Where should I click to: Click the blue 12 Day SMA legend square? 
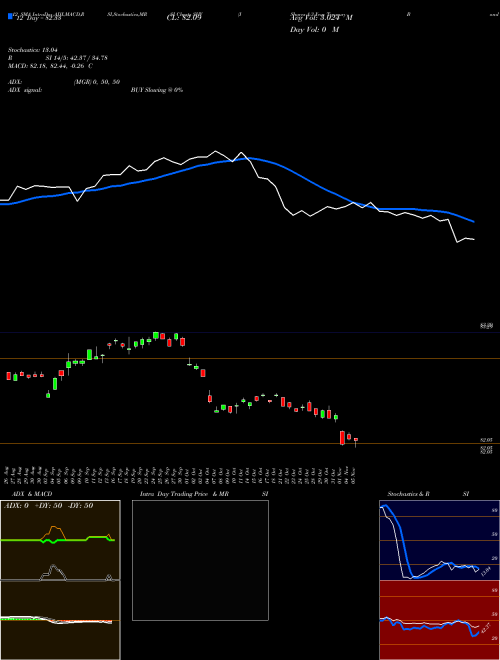coord(10,16)
